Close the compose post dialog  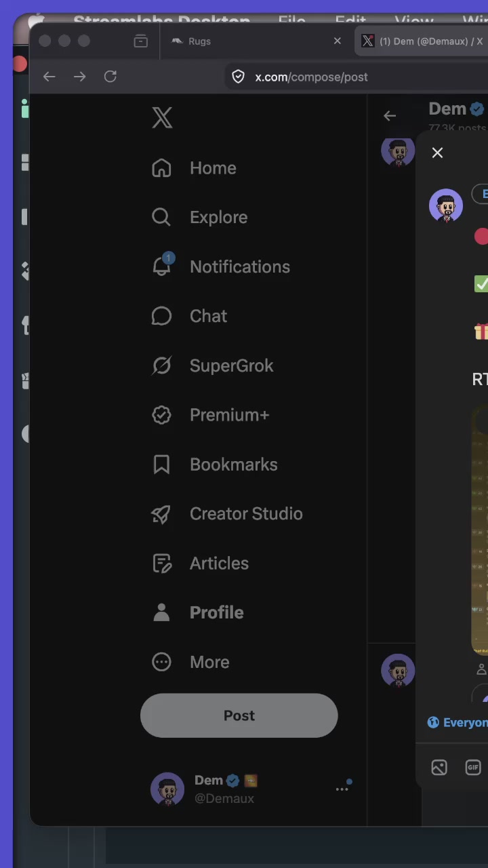tap(437, 153)
